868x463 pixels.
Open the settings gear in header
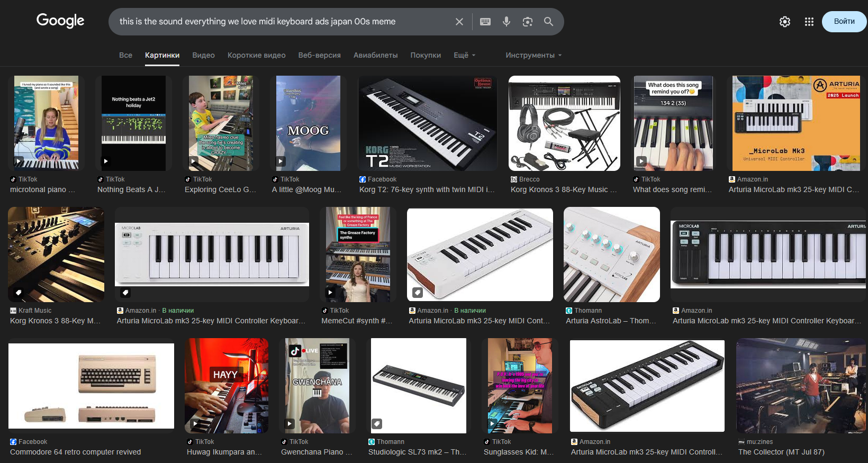(x=785, y=22)
